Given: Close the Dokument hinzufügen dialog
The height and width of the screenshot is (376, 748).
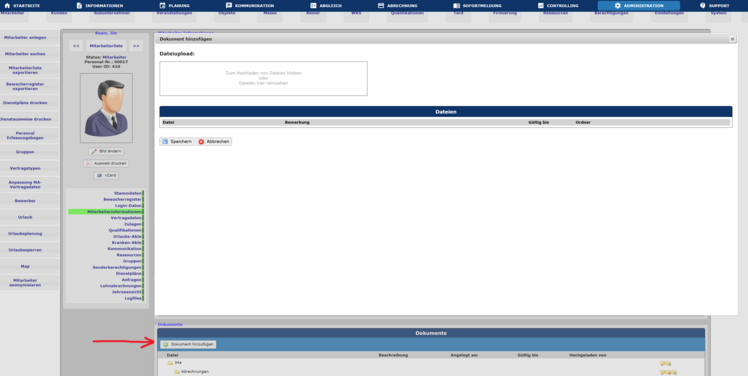Looking at the screenshot, I should point(732,39).
